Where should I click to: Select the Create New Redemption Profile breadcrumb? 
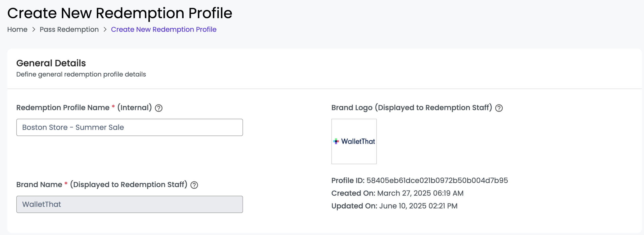pos(164,29)
